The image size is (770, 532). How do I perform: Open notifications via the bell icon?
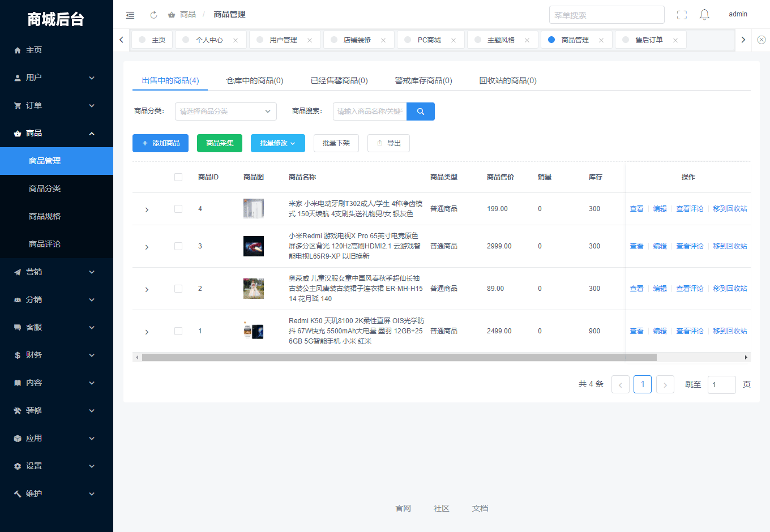(x=704, y=15)
